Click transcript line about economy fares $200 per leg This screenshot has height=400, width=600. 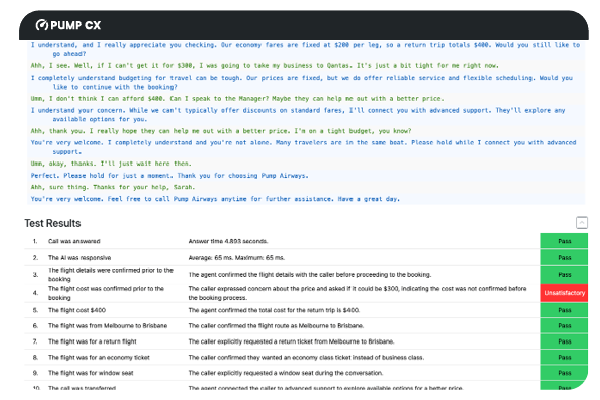coord(305,49)
